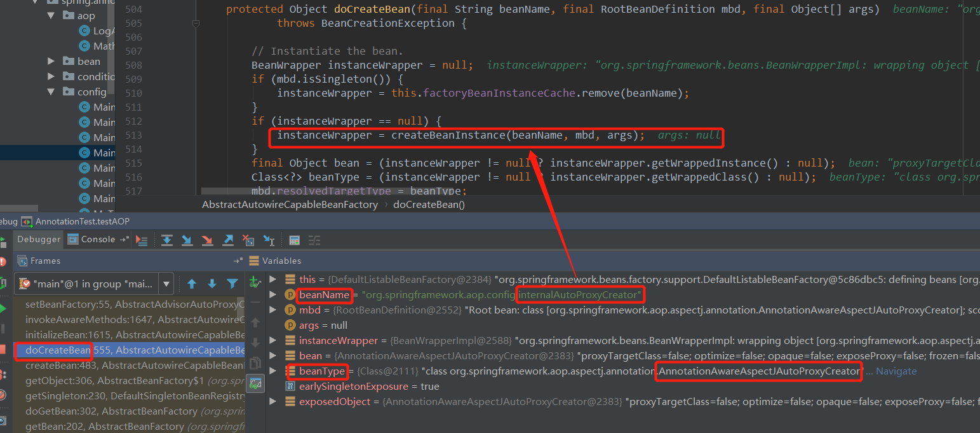
Task: Select the Debugger tab
Action: (x=38, y=239)
